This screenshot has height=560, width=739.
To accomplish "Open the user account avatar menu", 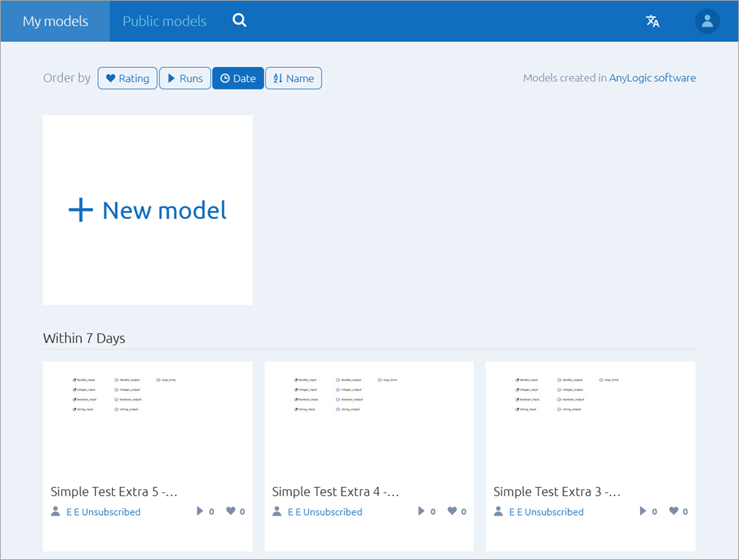I will [x=707, y=21].
